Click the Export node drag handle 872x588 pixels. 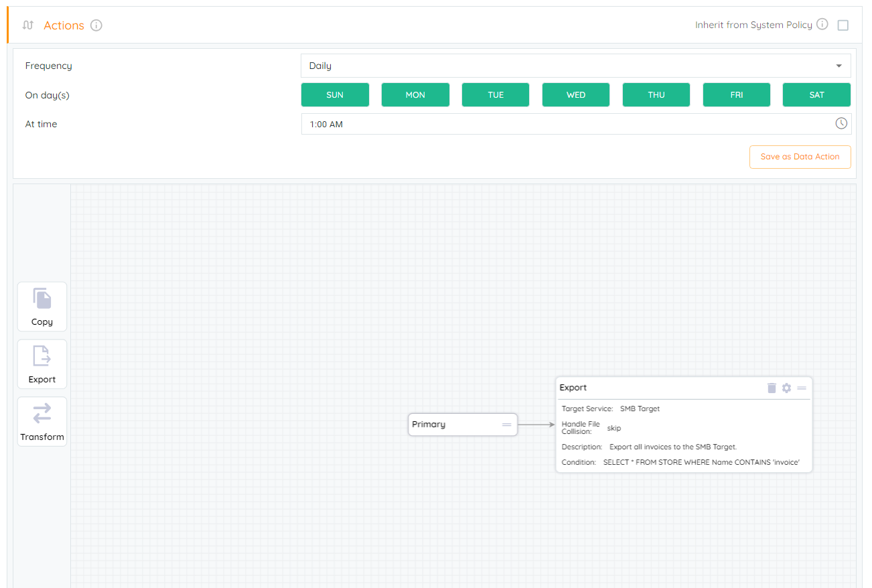[802, 388]
